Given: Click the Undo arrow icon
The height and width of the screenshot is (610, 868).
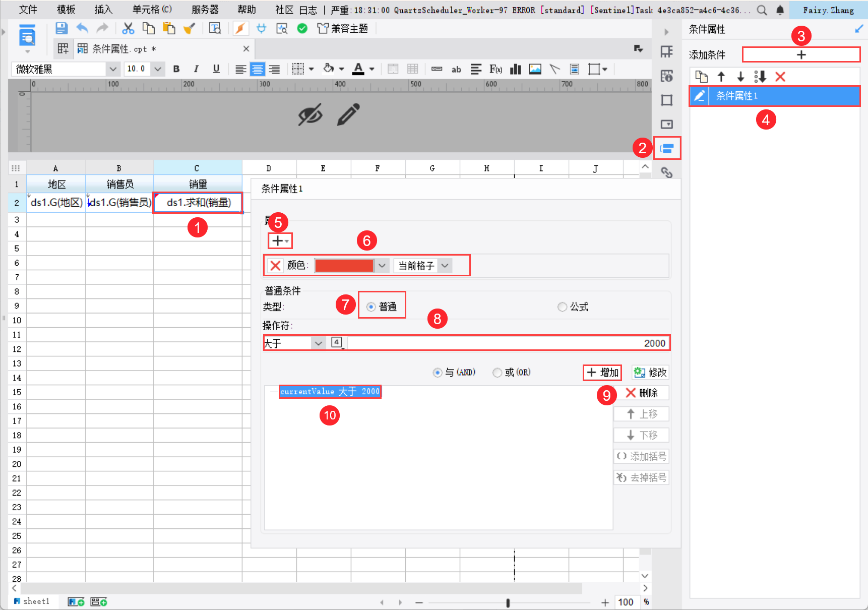Looking at the screenshot, I should 82,28.
